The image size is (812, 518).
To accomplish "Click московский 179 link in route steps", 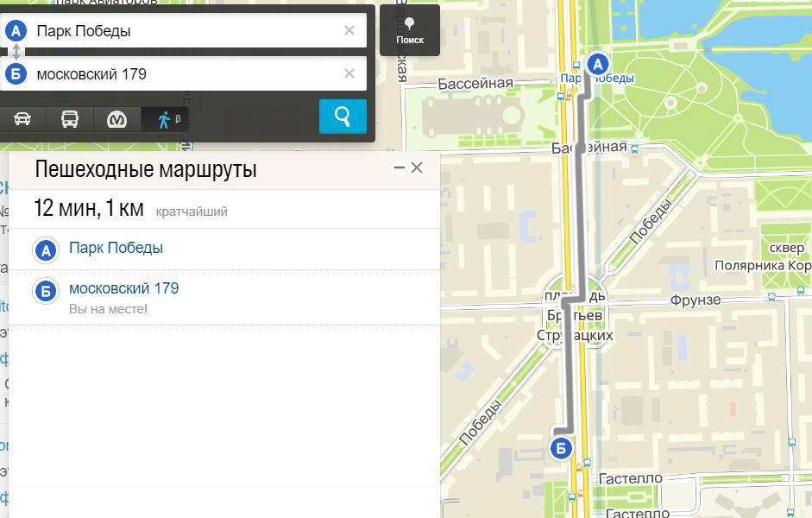I will [x=123, y=288].
